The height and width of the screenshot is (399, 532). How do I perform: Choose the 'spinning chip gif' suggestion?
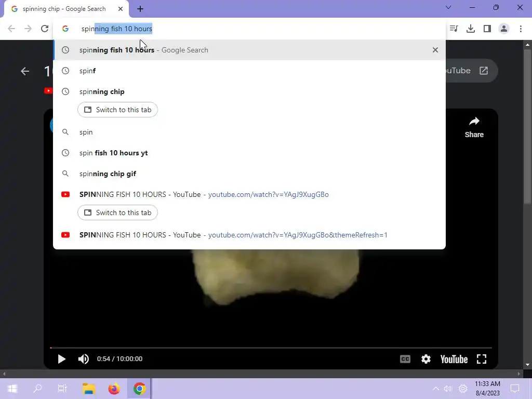[x=249, y=174]
